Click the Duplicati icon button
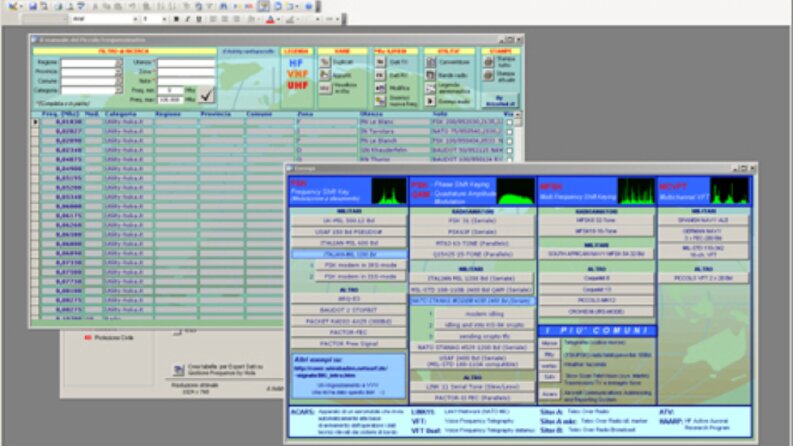Image resolution: width=793 pixels, height=446 pixels. 325,62
